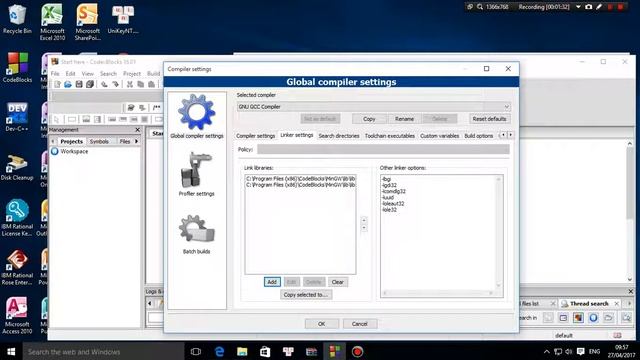Move selected library down arrow
This screenshot has height=360, width=640.
click(364, 228)
